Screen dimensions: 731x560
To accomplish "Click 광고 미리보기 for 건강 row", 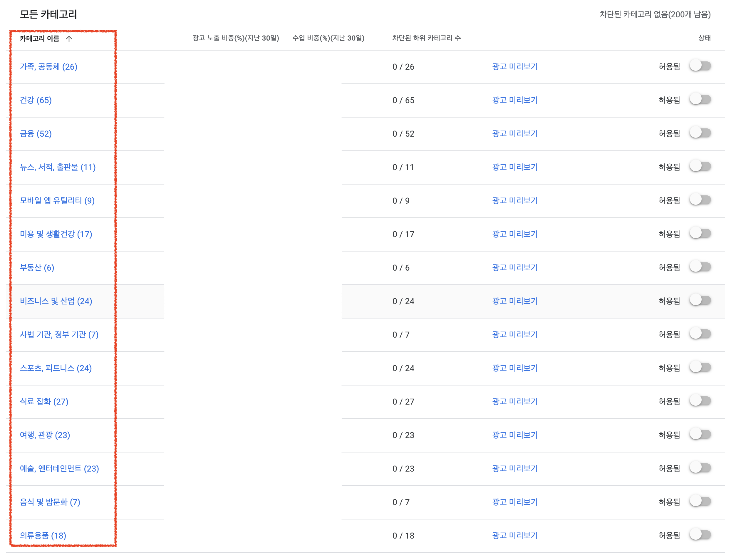I will click(x=515, y=100).
